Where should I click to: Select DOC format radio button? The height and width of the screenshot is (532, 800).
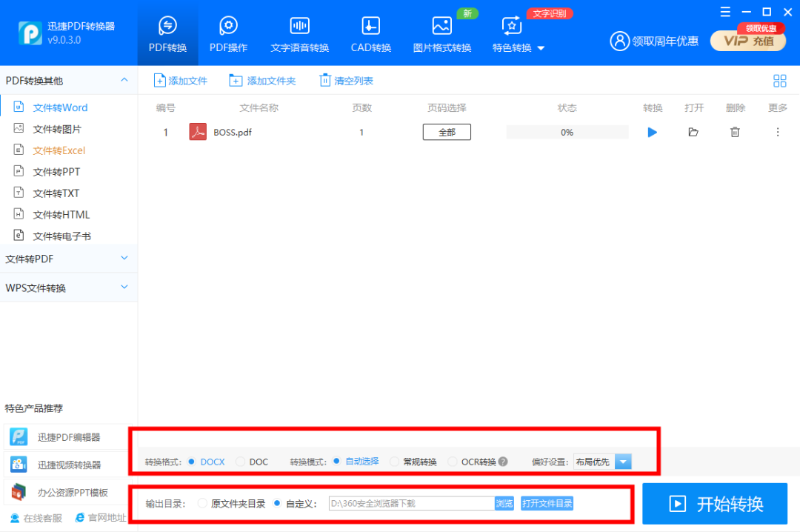[x=240, y=462]
